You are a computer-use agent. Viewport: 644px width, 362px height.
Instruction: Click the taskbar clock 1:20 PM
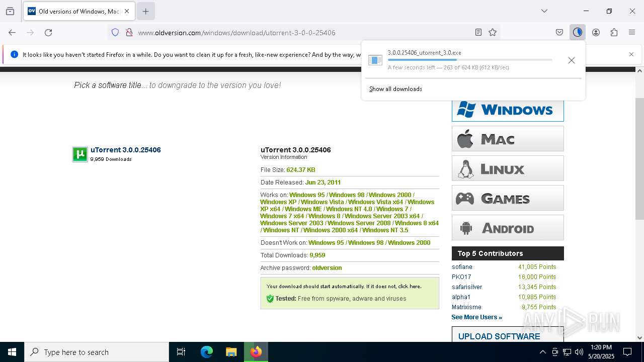(x=601, y=347)
